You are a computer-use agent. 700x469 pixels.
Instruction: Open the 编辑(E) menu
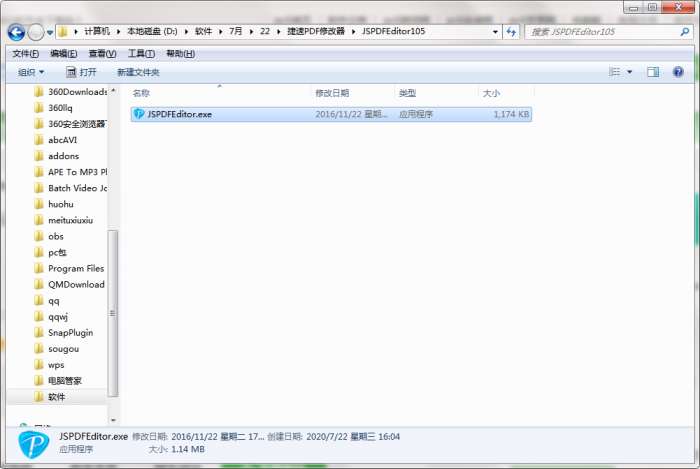coord(63,54)
